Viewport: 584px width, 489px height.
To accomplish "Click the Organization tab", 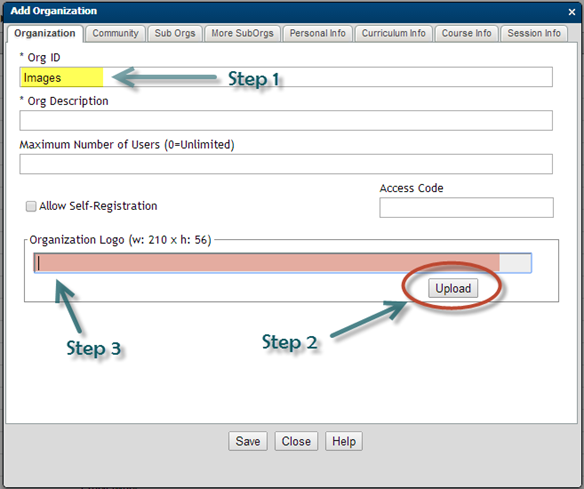I will [x=45, y=34].
